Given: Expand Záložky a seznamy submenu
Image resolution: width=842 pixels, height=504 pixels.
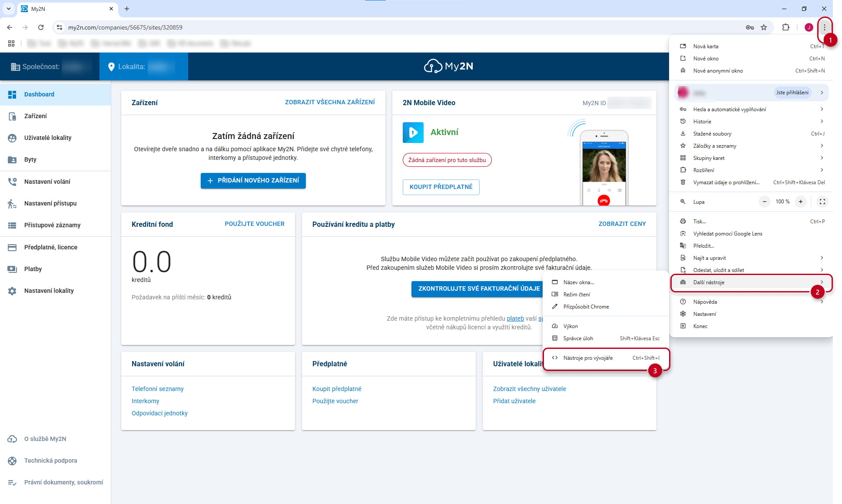Looking at the screenshot, I should pyautogui.click(x=752, y=146).
